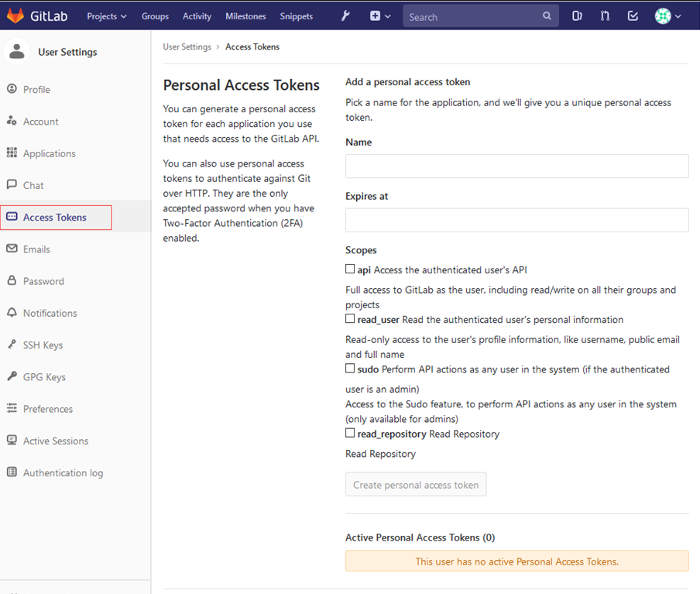Go to Preferences settings
This screenshot has width=700, height=594.
tap(48, 409)
